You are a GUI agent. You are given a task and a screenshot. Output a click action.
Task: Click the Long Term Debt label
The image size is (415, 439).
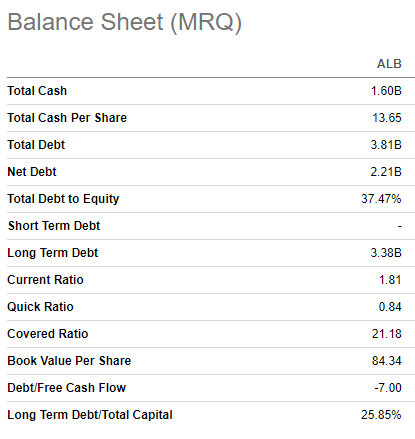click(x=53, y=253)
